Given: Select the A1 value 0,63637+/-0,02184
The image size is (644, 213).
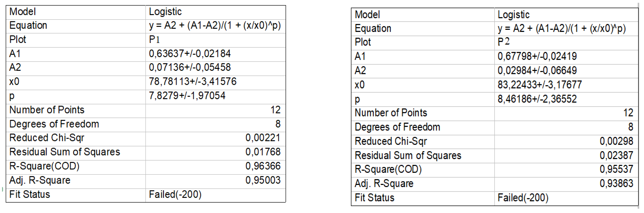Looking at the screenshot, I should pyautogui.click(x=189, y=54).
